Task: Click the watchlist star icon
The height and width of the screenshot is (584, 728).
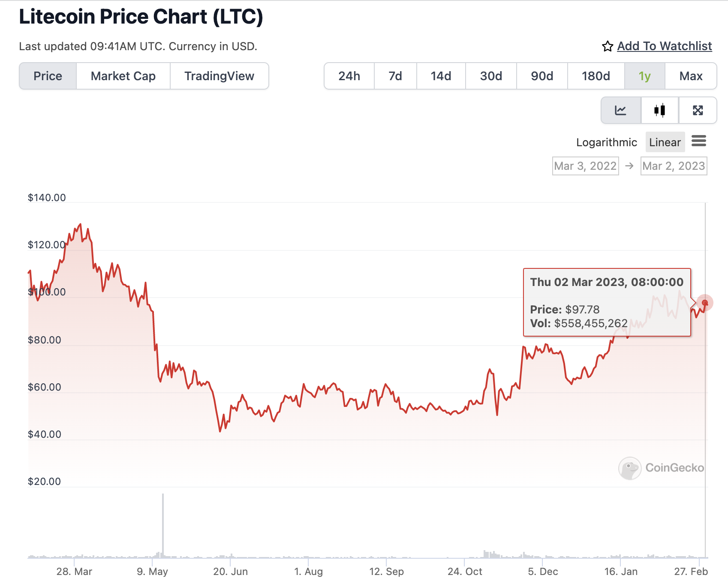Action: click(608, 46)
